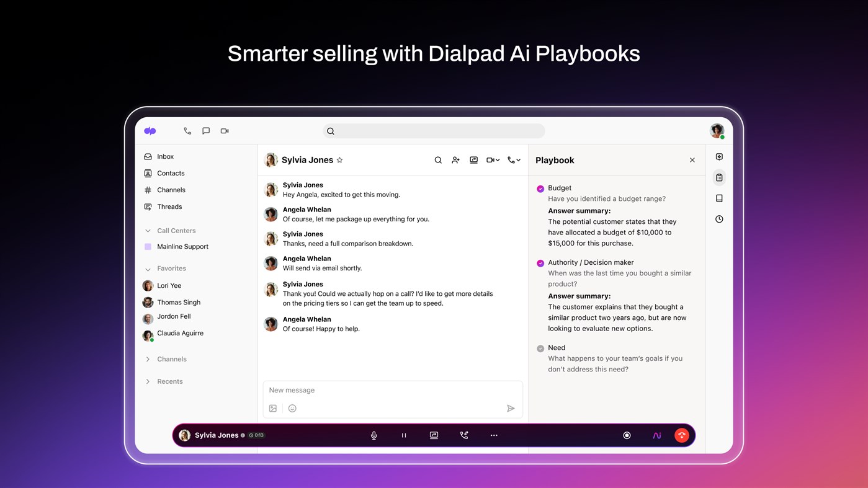This screenshot has width=868, height=488.
Task: Open the search icon in Sylvia Jones conversation
Action: pyautogui.click(x=438, y=159)
